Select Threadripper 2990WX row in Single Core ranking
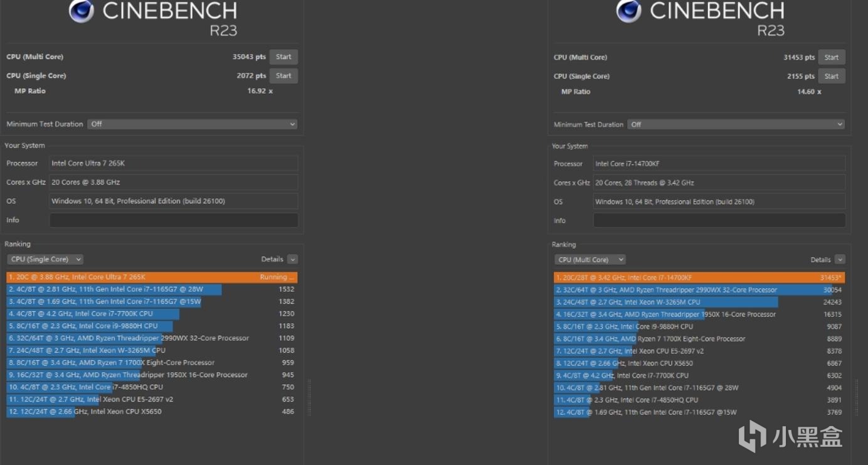This screenshot has width=868, height=465. tap(152, 338)
